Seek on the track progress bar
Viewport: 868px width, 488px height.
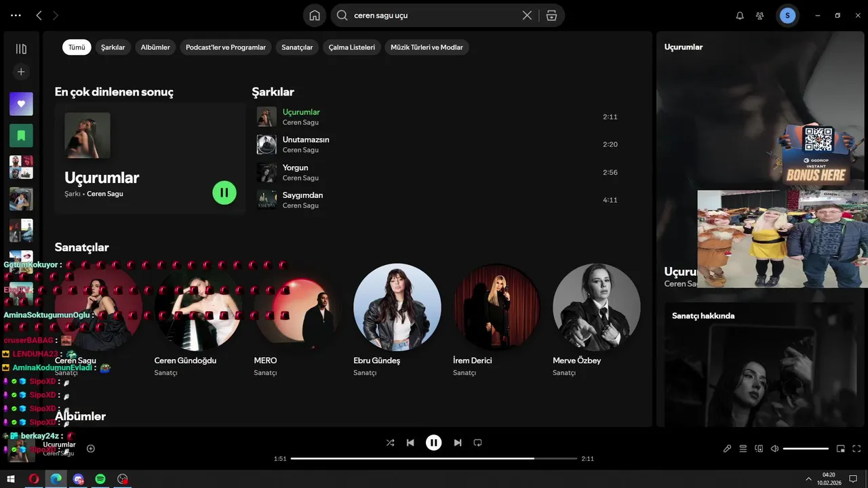434,459
